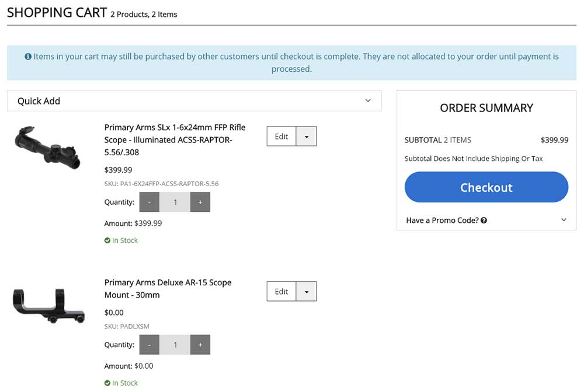Increase the rifle scope quantity with plus
Viewport: 584px width, 392px height.
coord(200,202)
